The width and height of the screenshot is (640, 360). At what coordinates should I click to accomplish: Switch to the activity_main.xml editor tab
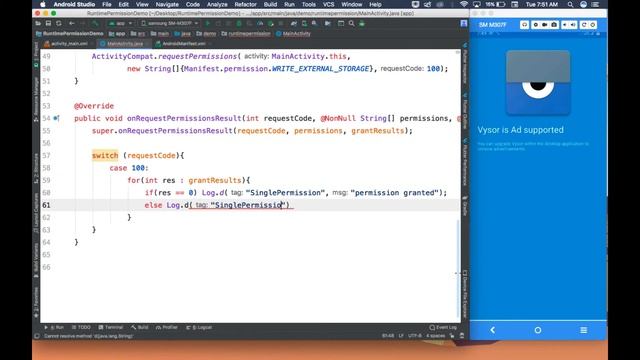tap(66, 44)
